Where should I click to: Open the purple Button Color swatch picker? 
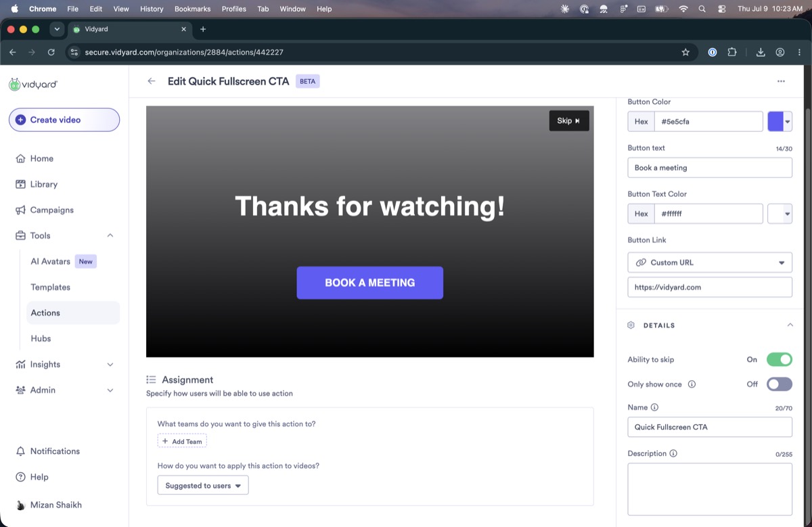780,122
